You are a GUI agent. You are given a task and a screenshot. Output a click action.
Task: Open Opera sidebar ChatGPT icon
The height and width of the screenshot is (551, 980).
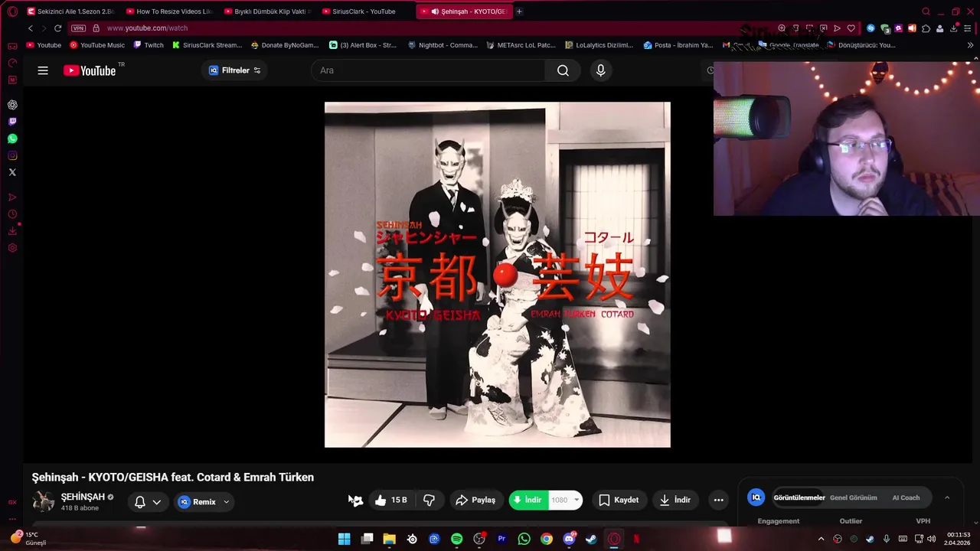click(12, 105)
